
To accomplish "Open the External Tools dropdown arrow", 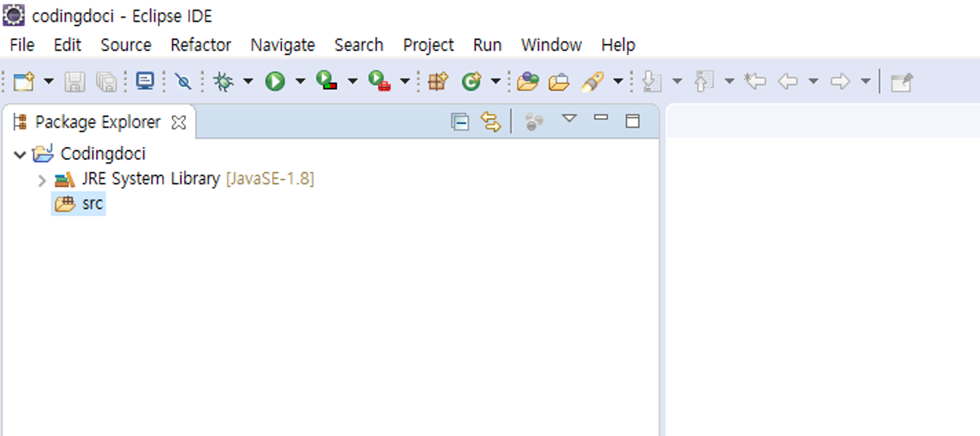I will [405, 82].
